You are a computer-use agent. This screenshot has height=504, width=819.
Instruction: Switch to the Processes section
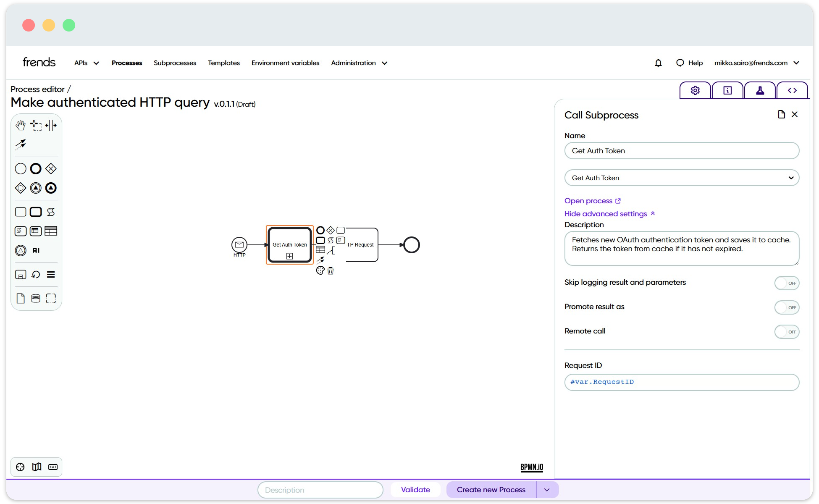(x=127, y=63)
